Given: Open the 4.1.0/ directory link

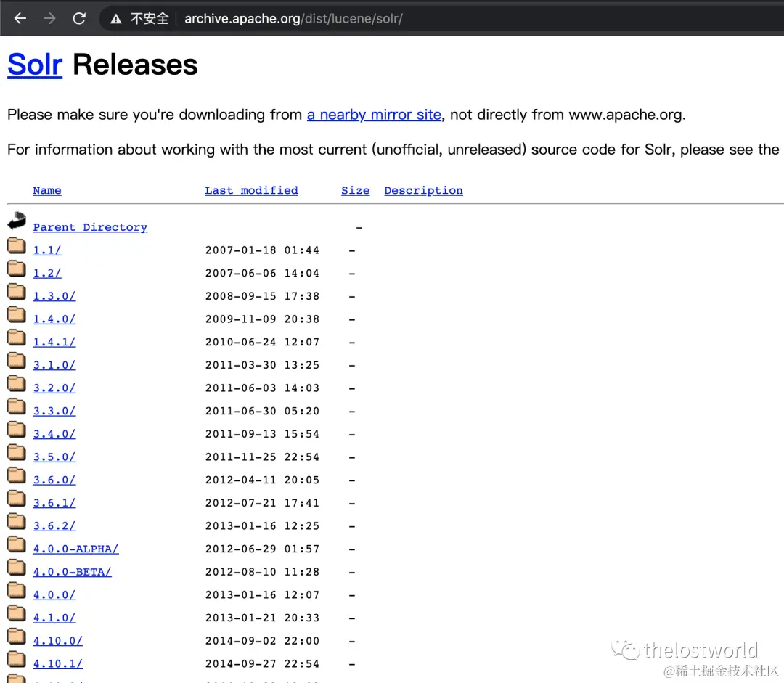Looking at the screenshot, I should click(54, 618).
